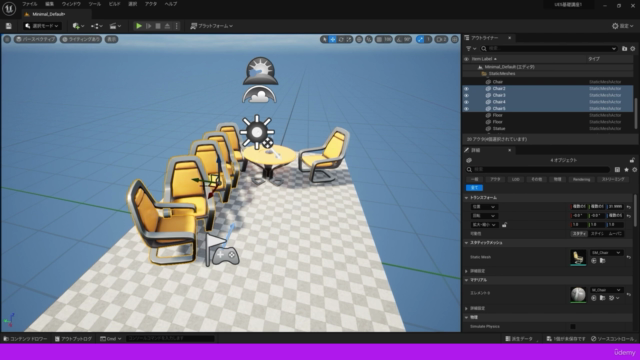Open the 編集 menu
Screen dimensions: 640x360
click(49, 4)
